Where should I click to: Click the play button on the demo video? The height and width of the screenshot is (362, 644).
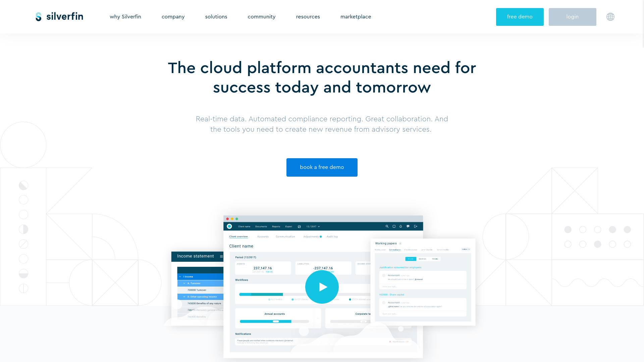[x=322, y=287]
